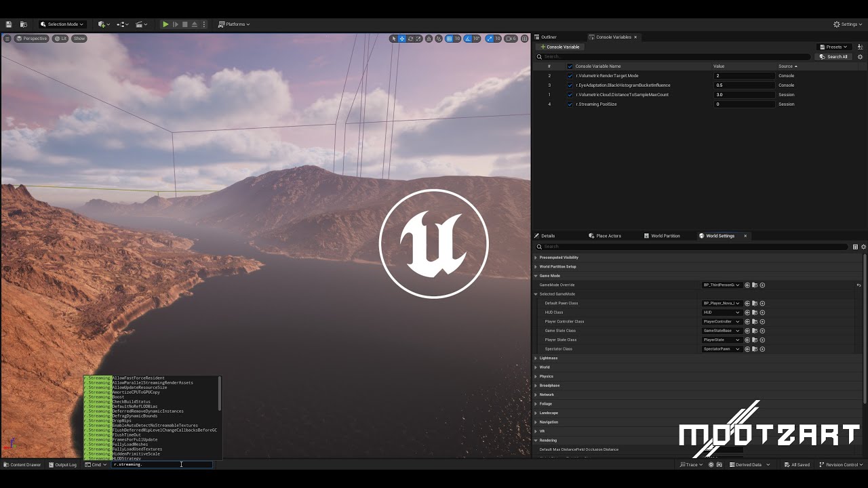Open the add content cube icon menu
This screenshot has width=868, height=488.
coord(103,24)
